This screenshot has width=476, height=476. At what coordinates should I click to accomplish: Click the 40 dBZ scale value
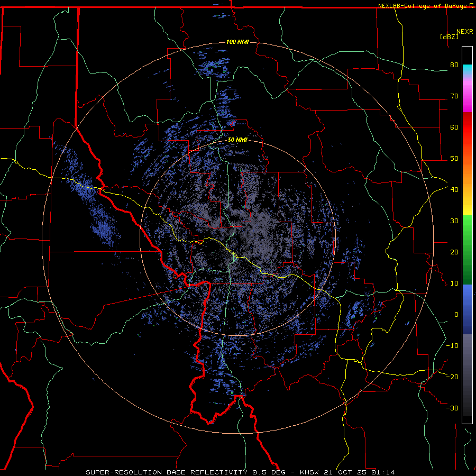[x=454, y=190]
